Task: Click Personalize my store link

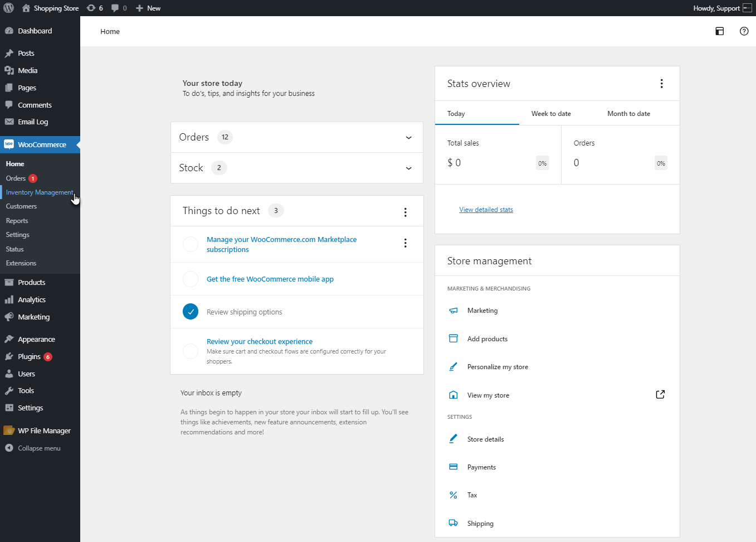Action: (x=498, y=367)
